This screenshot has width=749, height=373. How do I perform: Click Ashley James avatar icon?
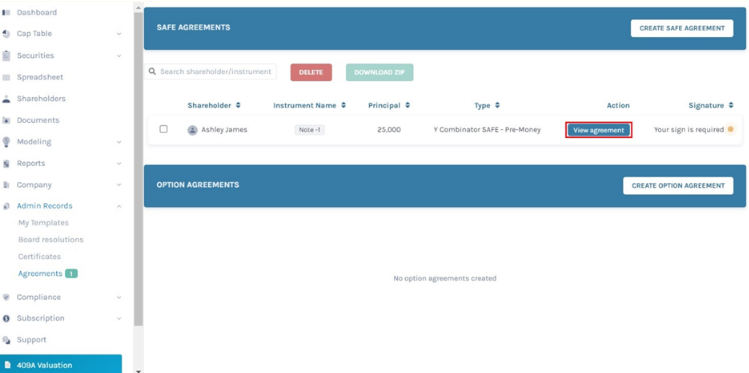pyautogui.click(x=193, y=130)
